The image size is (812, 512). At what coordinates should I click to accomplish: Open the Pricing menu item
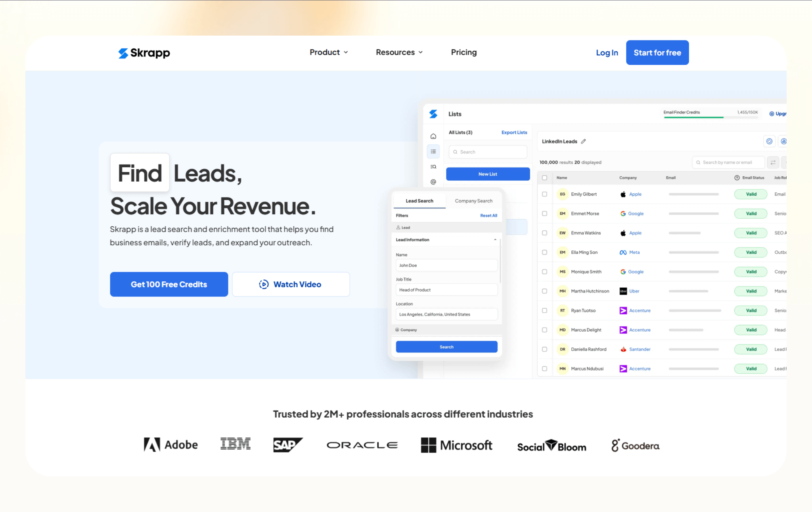pos(463,52)
